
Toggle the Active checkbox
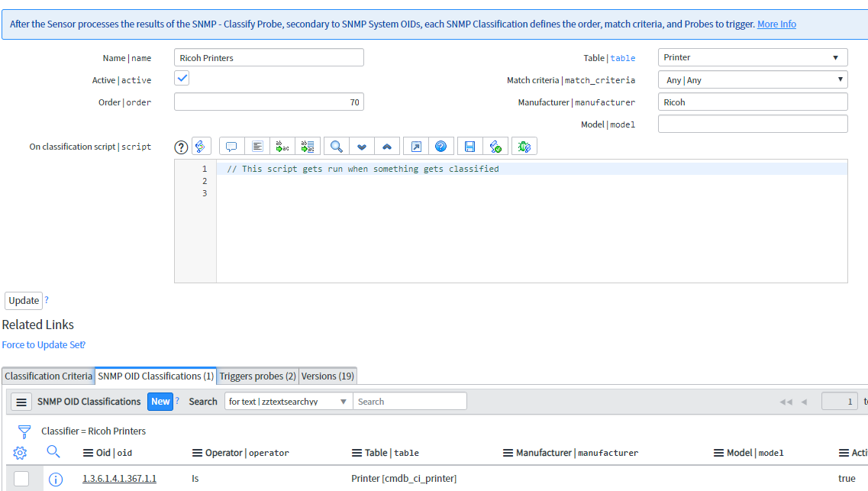pos(182,78)
